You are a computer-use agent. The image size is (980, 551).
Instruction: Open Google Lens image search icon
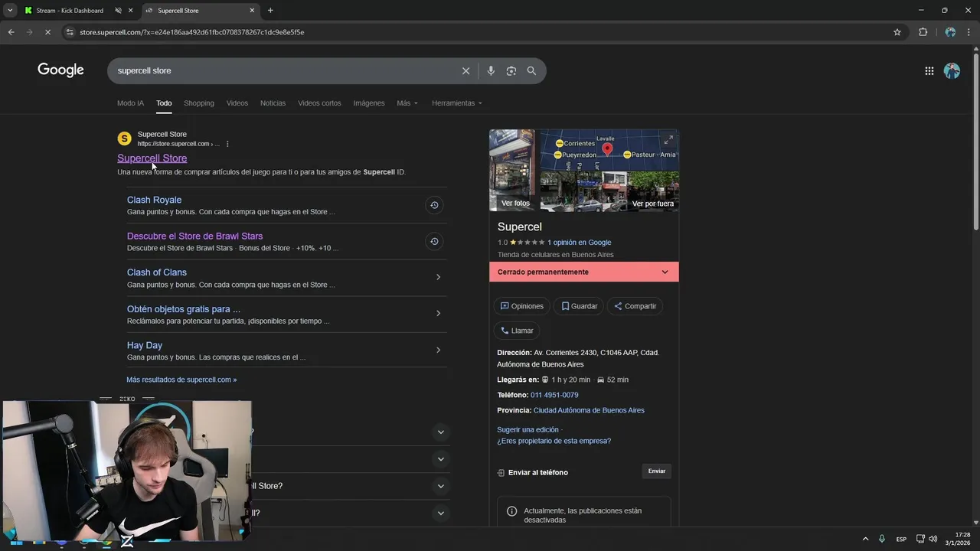[511, 70]
